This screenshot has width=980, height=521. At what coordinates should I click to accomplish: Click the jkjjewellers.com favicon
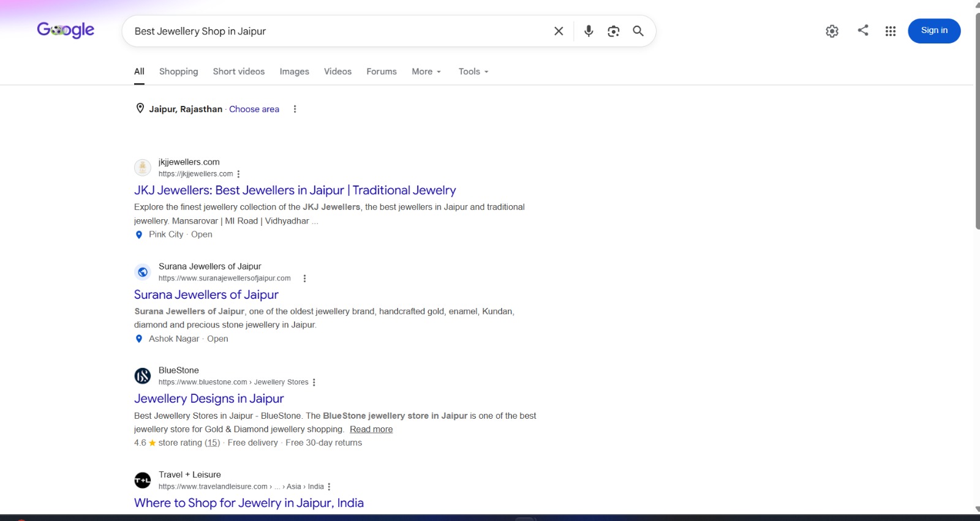click(x=143, y=167)
